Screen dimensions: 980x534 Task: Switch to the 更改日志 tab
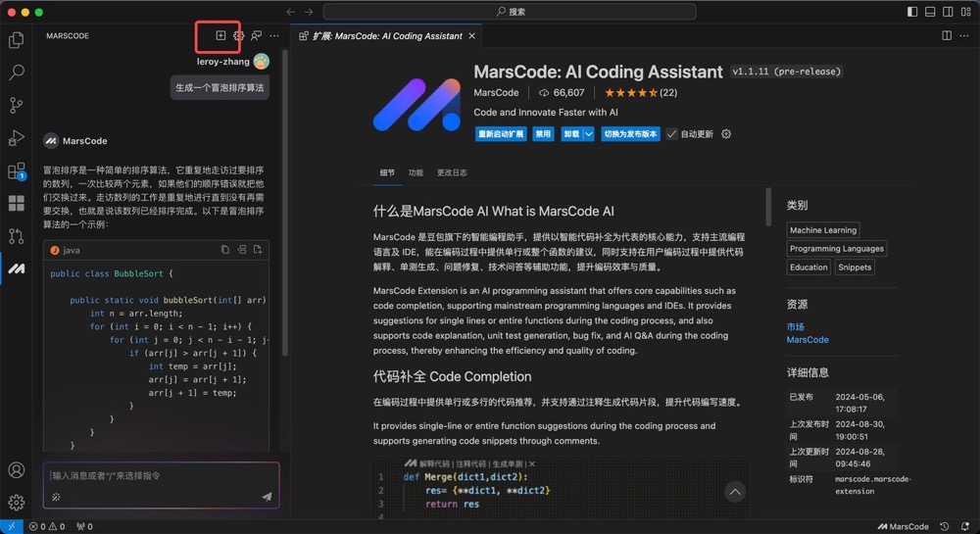(x=452, y=173)
